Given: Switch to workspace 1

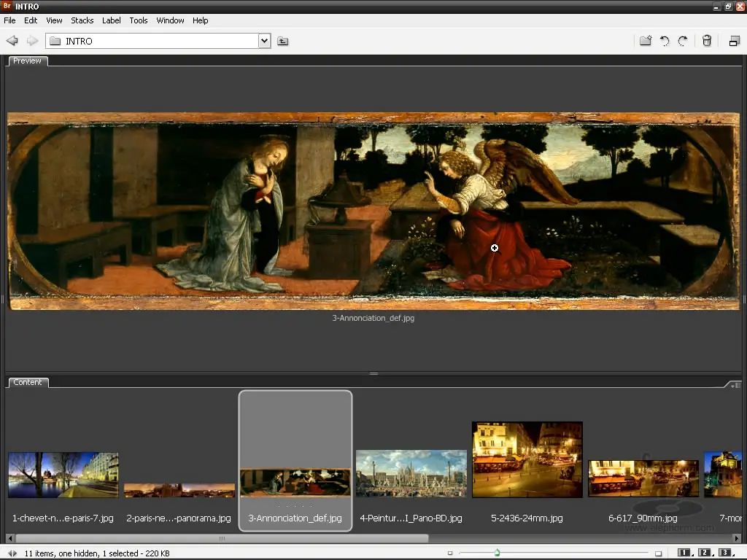Looking at the screenshot, I should pyautogui.click(x=684, y=553).
